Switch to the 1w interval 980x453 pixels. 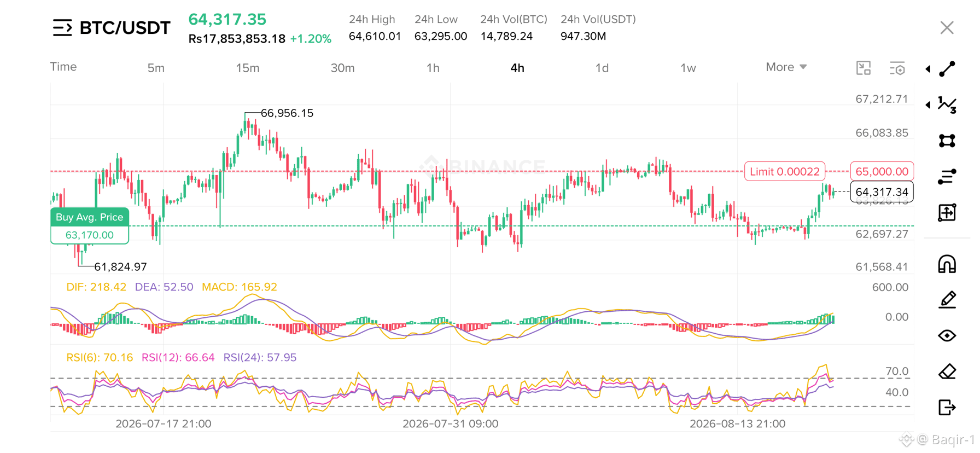pyautogui.click(x=688, y=68)
